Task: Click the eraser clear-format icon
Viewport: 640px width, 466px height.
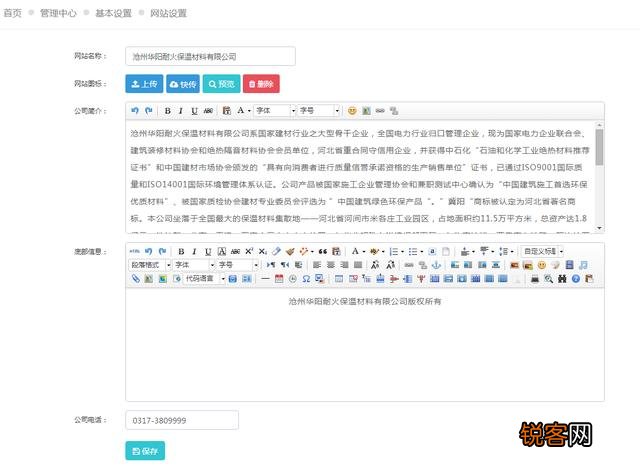Action: click(x=276, y=251)
